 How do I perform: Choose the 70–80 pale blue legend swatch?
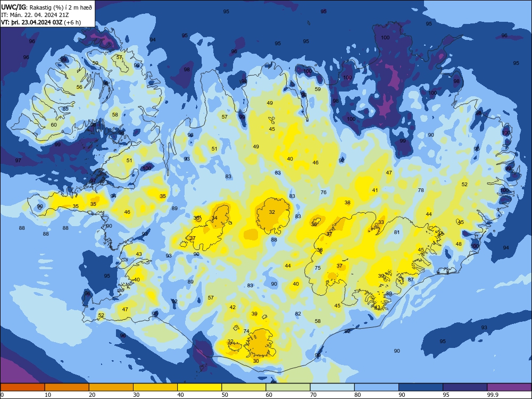coord(332,387)
